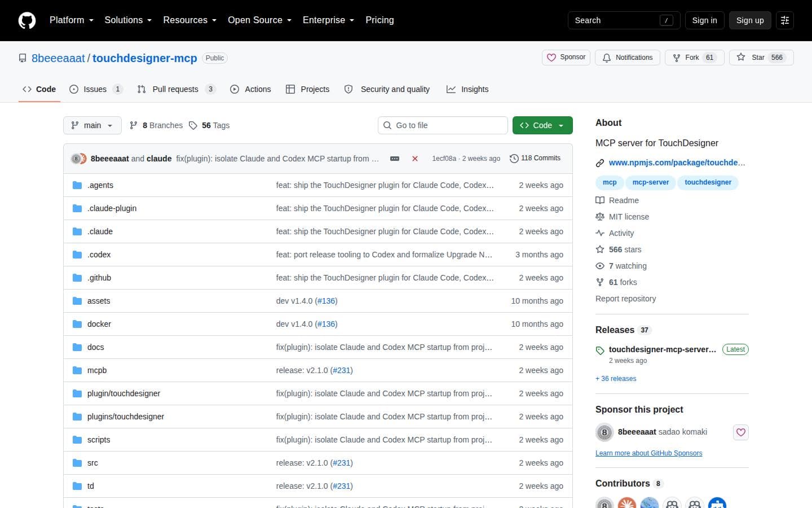Click the link icon next to npmjs URL
The width and height of the screenshot is (812, 508).
600,163
